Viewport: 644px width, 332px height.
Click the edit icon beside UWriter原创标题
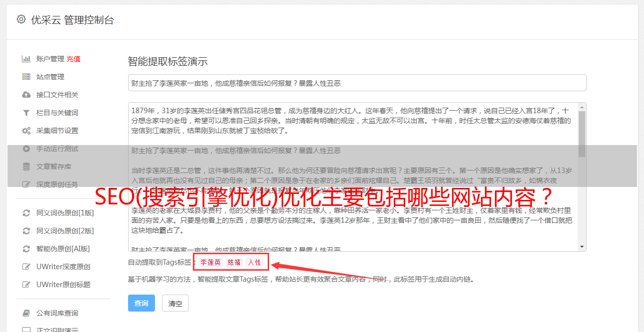[x=26, y=285]
